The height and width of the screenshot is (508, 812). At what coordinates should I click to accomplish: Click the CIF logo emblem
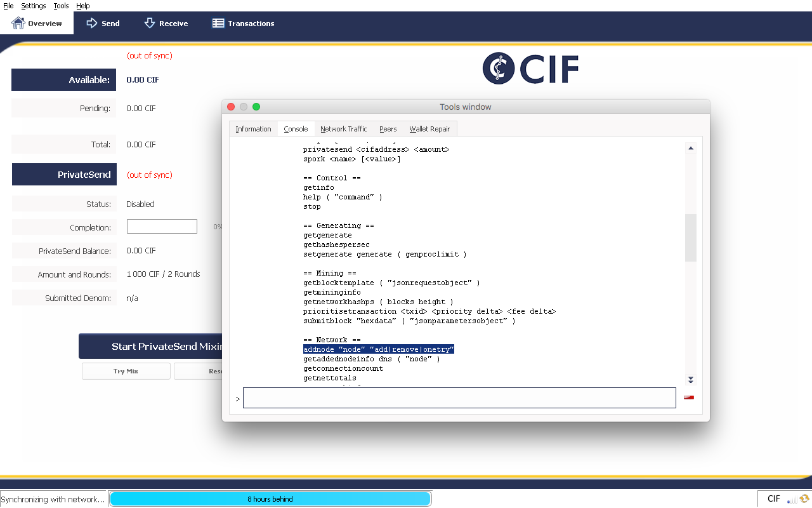[x=499, y=68]
